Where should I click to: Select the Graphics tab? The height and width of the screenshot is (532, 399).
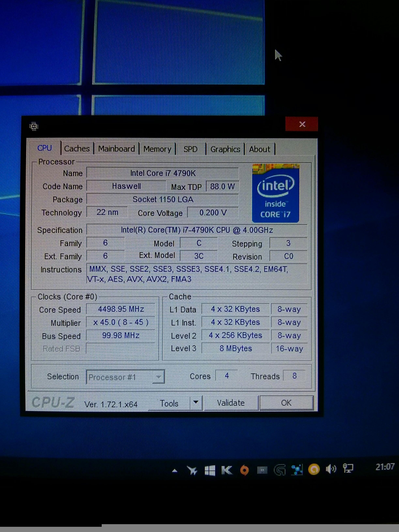(225, 149)
